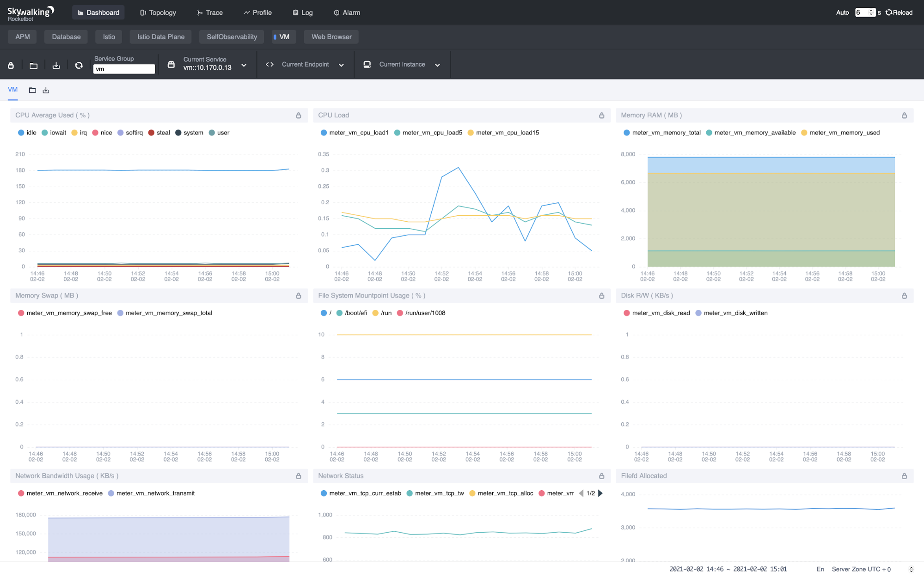924x577 pixels.
Task: Hide meter_vm_cpu_load5 series in CPU Load chart
Action: [427, 133]
